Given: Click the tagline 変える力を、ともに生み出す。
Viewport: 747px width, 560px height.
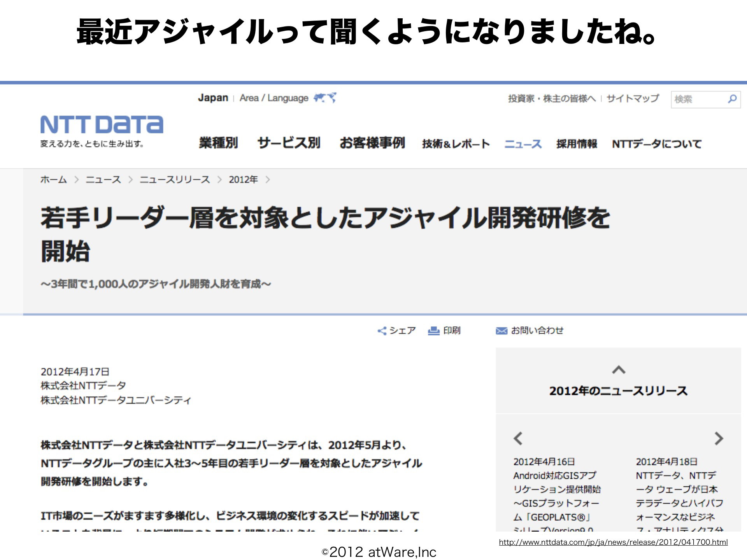Looking at the screenshot, I should [92, 144].
